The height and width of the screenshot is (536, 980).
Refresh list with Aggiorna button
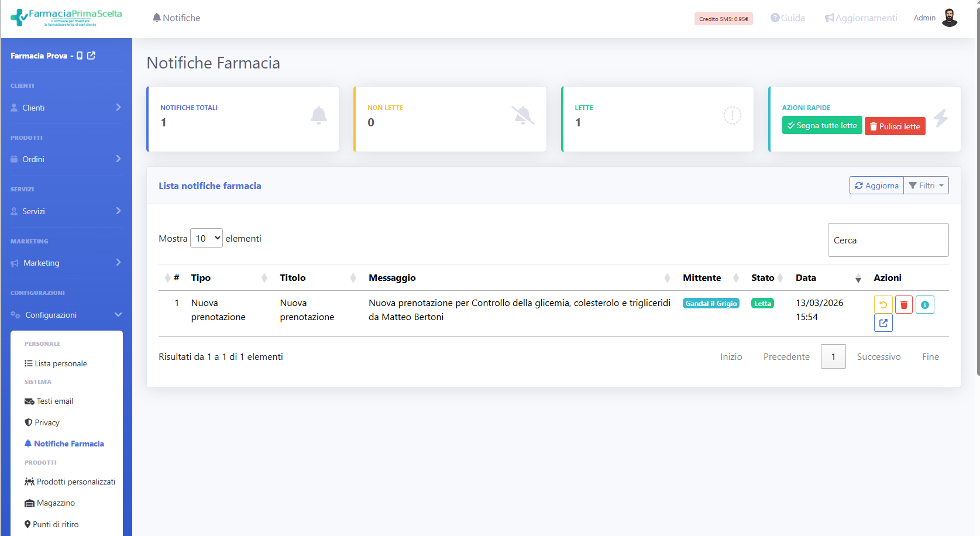pyautogui.click(x=876, y=185)
